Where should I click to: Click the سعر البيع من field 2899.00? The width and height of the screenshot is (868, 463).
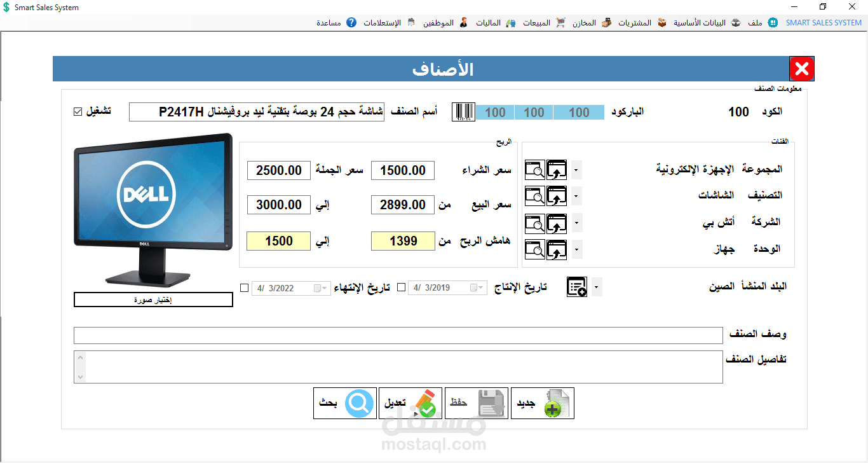(403, 205)
